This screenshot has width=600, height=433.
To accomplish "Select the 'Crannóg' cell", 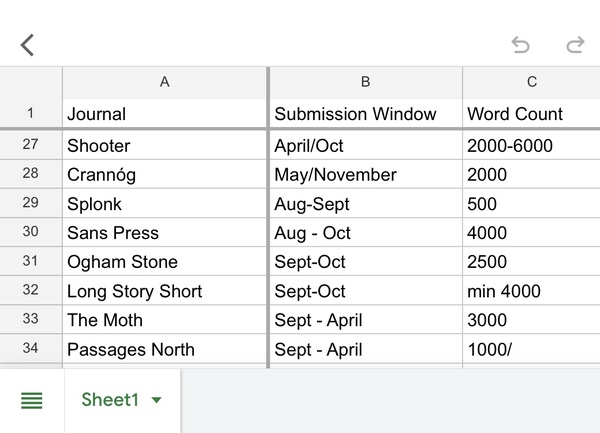I will (165, 174).
